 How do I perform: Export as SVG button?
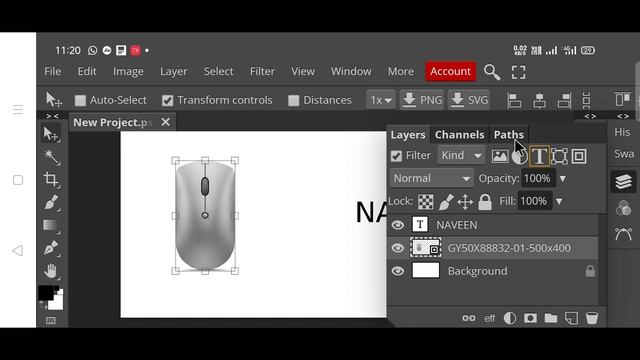(469, 100)
